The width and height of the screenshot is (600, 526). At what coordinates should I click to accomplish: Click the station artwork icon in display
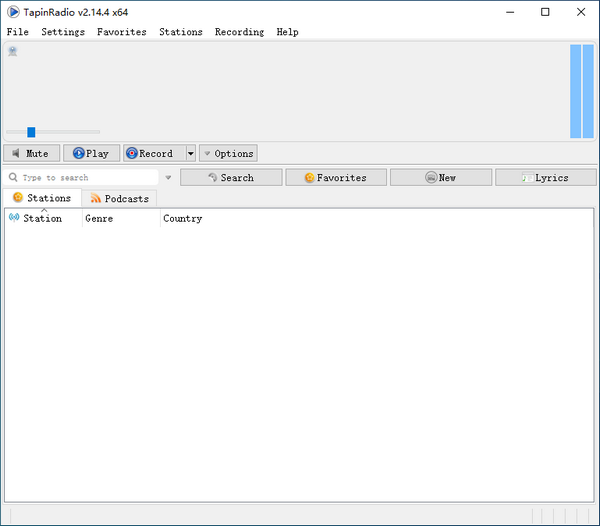tap(13, 51)
